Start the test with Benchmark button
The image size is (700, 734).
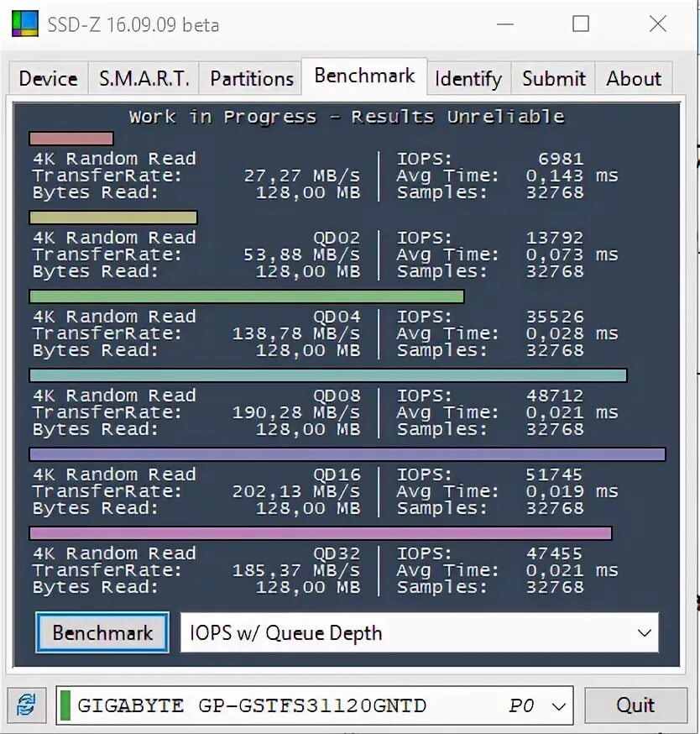pyautogui.click(x=102, y=632)
